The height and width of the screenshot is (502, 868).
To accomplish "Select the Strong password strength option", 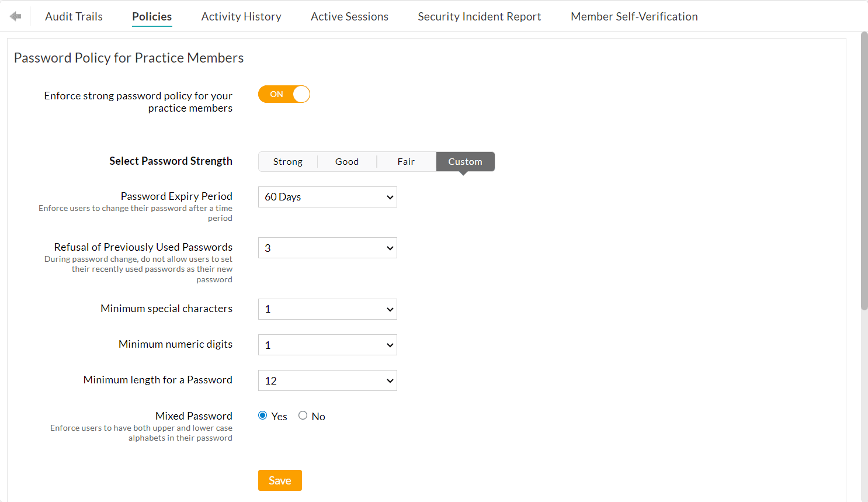I will click(287, 161).
